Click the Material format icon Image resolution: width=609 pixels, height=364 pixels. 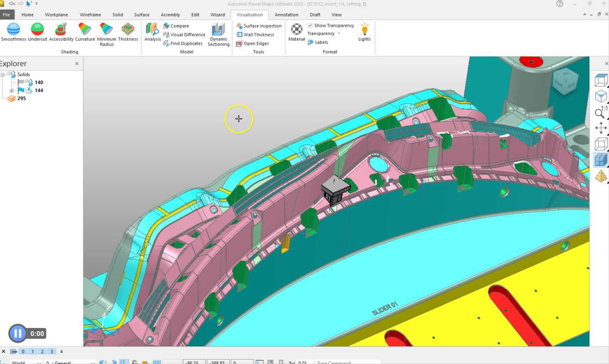[x=297, y=32]
